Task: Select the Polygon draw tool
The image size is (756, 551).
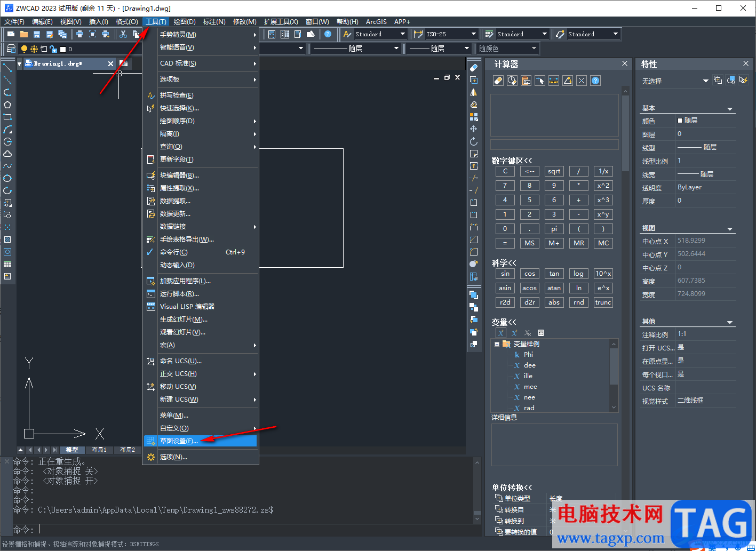Action: tap(7, 105)
